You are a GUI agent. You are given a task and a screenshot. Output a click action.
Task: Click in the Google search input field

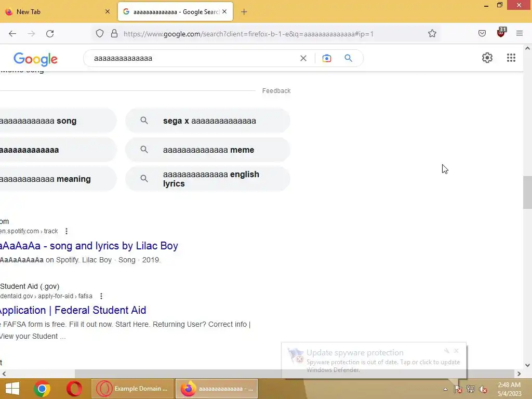click(193, 58)
